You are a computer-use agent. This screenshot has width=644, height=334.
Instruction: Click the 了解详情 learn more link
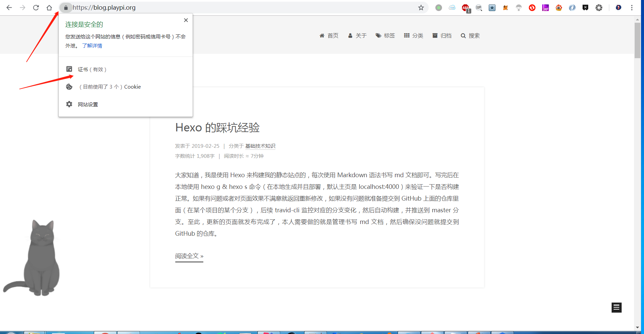92,45
